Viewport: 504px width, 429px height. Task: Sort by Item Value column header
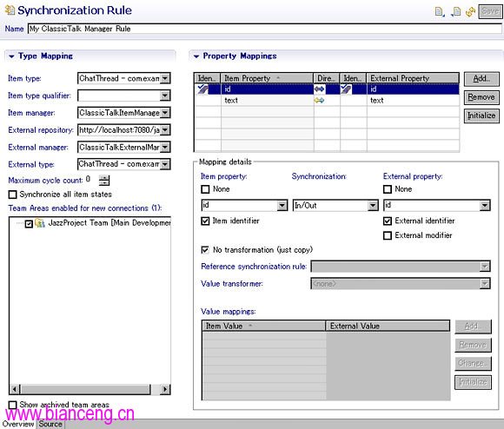263,326
